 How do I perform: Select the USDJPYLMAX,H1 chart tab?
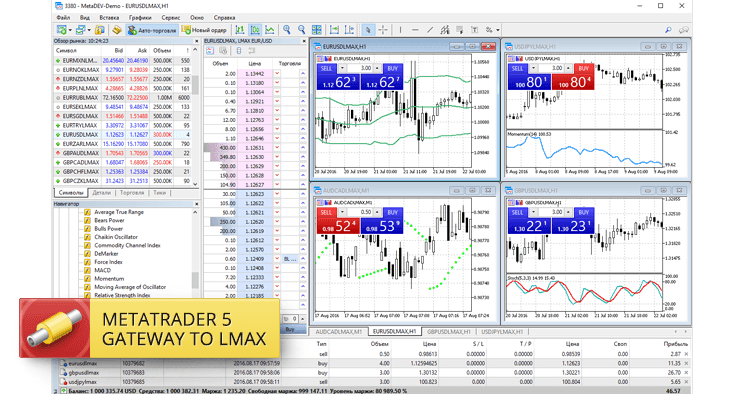pos(502,331)
